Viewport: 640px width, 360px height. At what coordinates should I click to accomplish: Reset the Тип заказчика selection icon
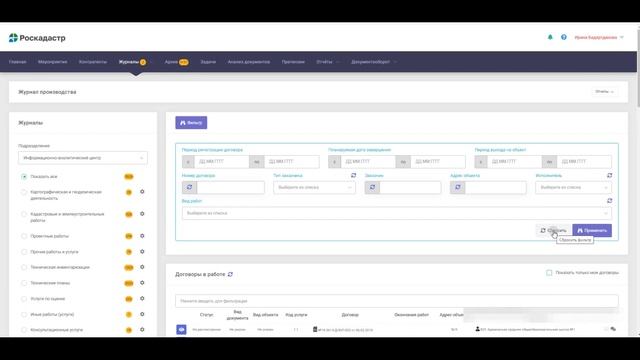pyautogui.click(x=353, y=175)
